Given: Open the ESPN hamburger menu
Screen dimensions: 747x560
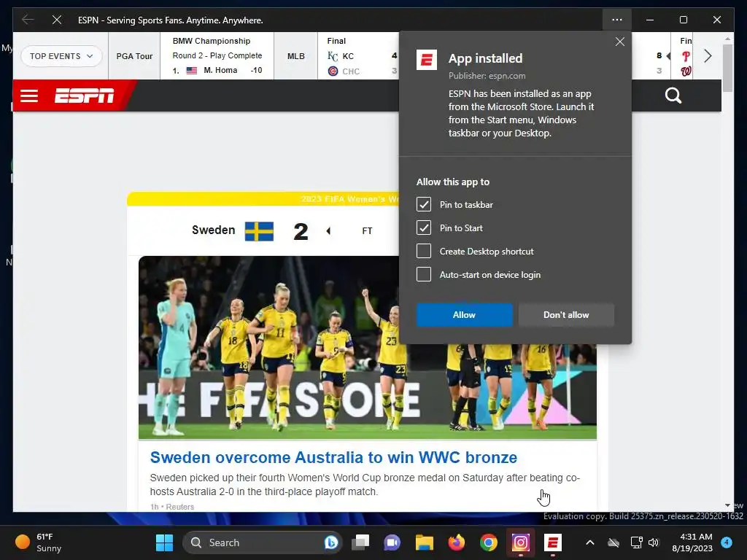Looking at the screenshot, I should (29, 96).
